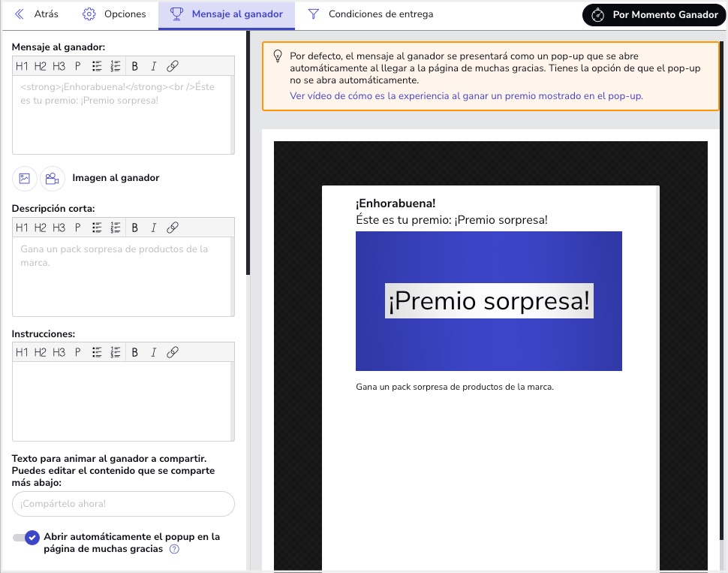Click the Por Momento Ganador button
The height and width of the screenshot is (573, 728).
click(654, 15)
